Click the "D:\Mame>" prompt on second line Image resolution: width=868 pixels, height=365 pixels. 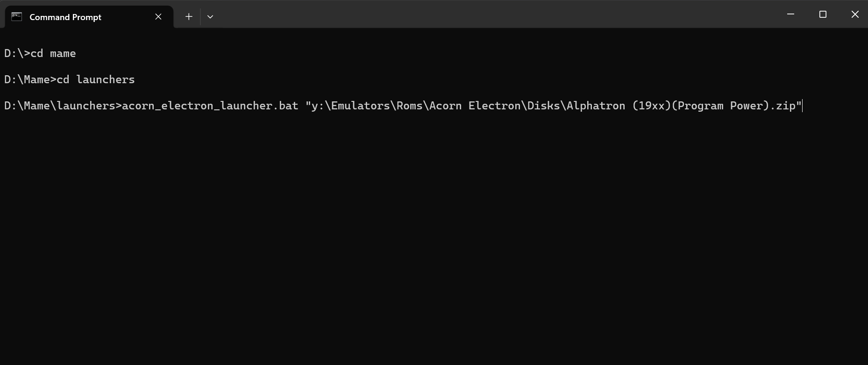[x=30, y=79]
